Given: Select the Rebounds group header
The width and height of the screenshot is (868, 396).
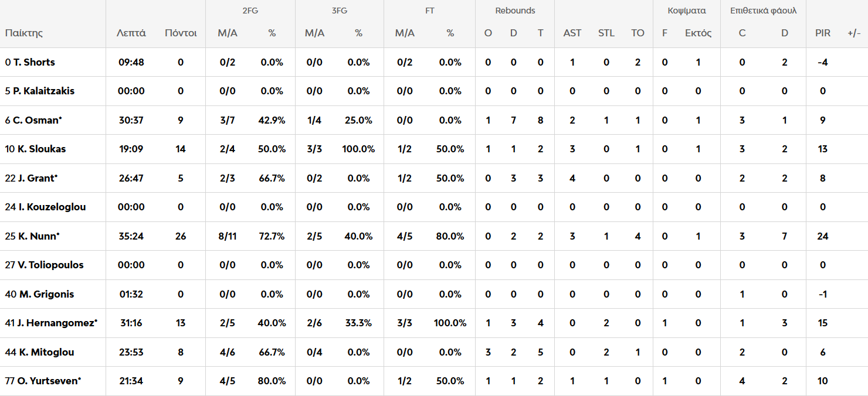Looking at the screenshot, I should click(x=515, y=11).
